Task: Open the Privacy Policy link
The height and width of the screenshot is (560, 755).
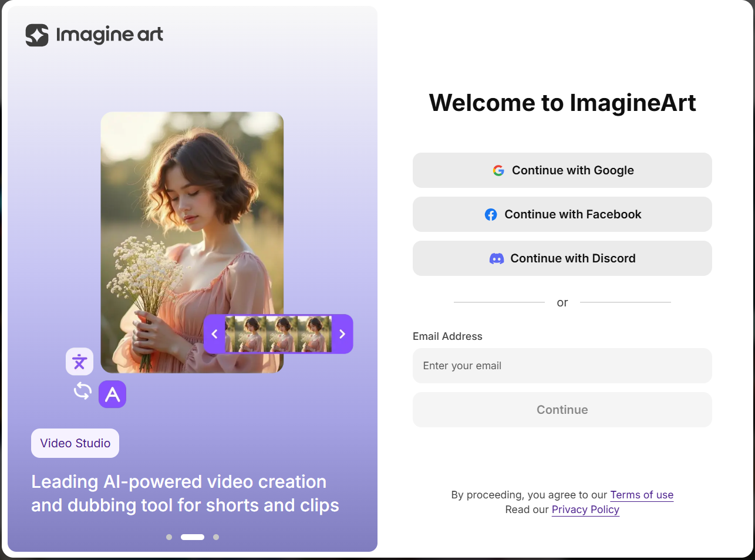Action: coord(585,510)
